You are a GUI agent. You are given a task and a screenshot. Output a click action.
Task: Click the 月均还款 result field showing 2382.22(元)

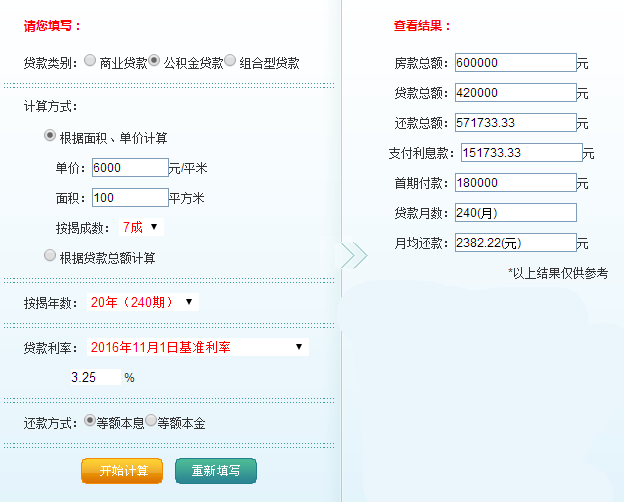516,243
